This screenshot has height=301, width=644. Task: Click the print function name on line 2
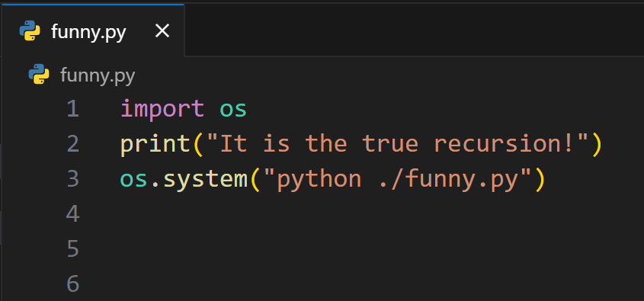tap(155, 145)
